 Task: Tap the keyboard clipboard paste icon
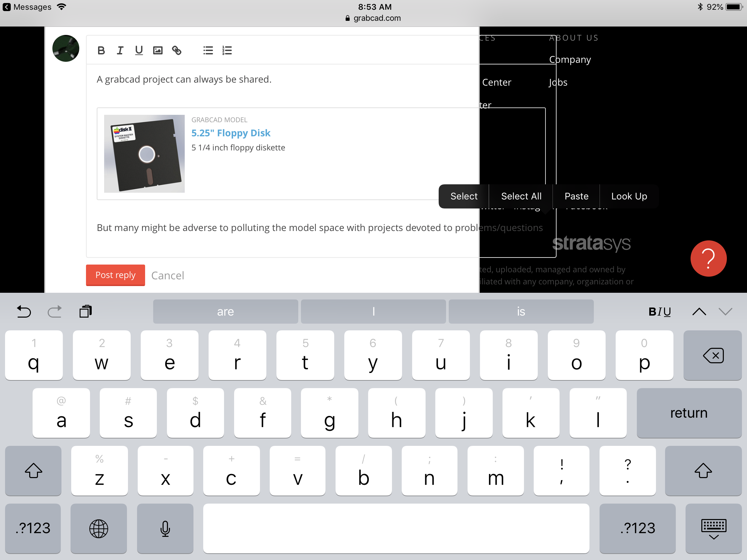(x=85, y=312)
